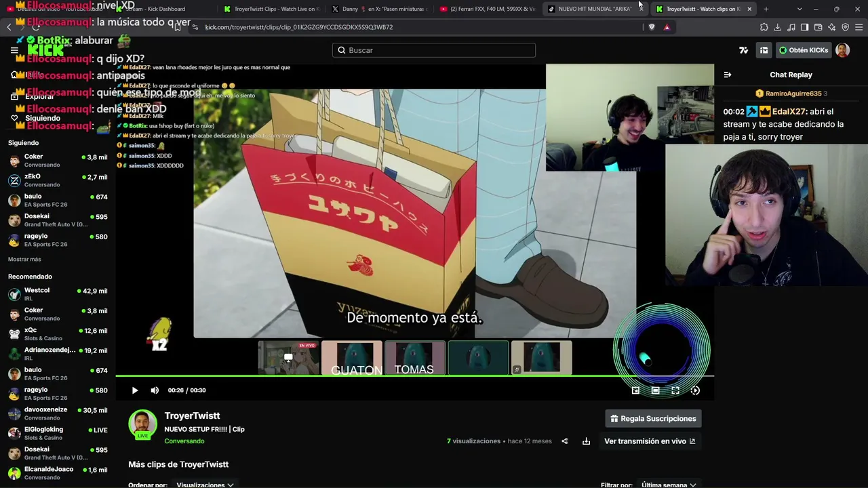Expand the tab search chevron
Viewport: 868px width, 488px height.
[799, 9]
